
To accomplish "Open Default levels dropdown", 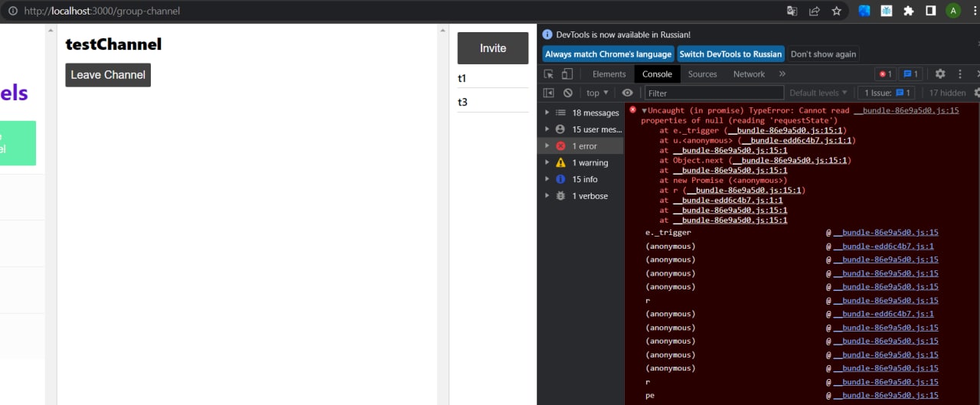I will (818, 93).
